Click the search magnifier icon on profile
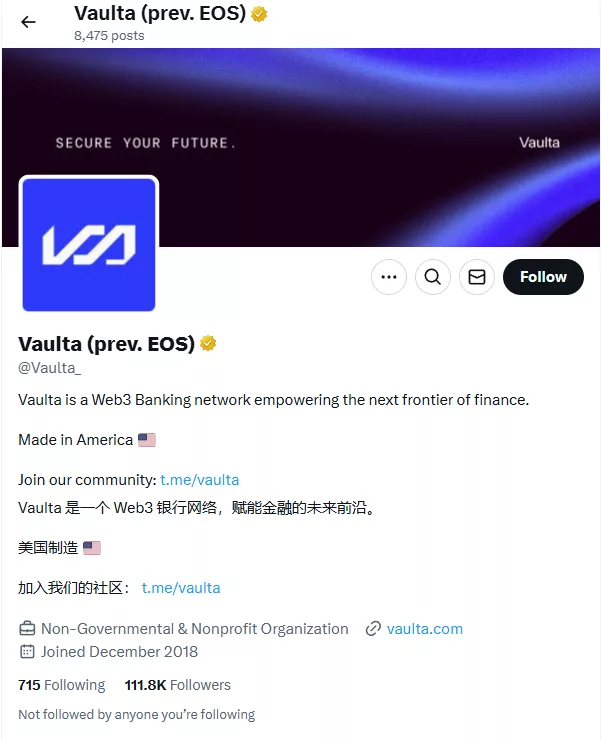The image size is (601, 741). click(x=433, y=277)
